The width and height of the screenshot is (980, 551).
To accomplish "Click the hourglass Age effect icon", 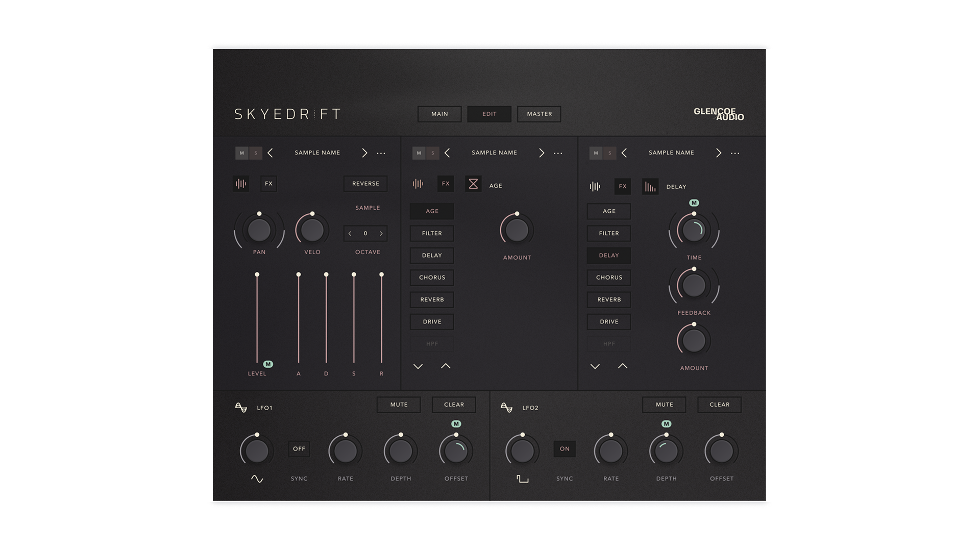I will [473, 184].
